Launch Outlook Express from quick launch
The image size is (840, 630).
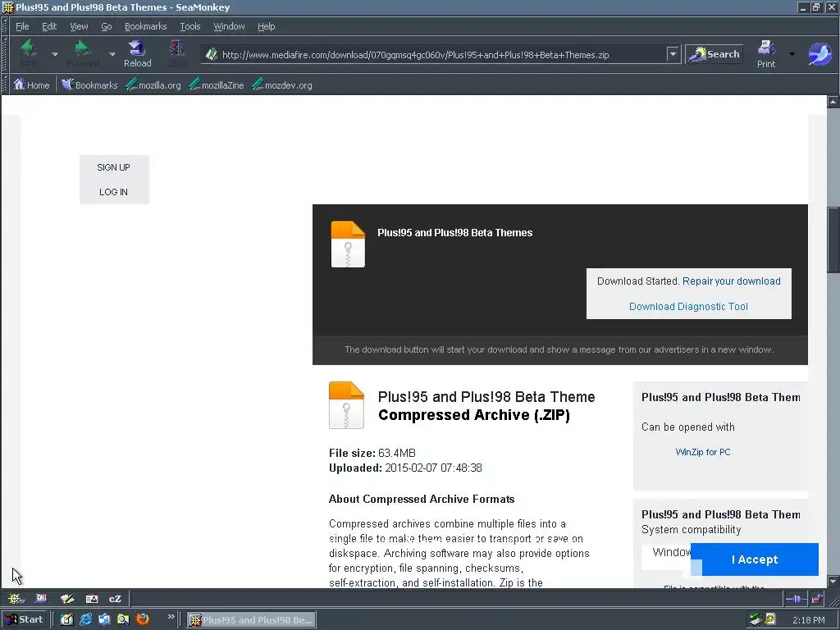point(104,619)
